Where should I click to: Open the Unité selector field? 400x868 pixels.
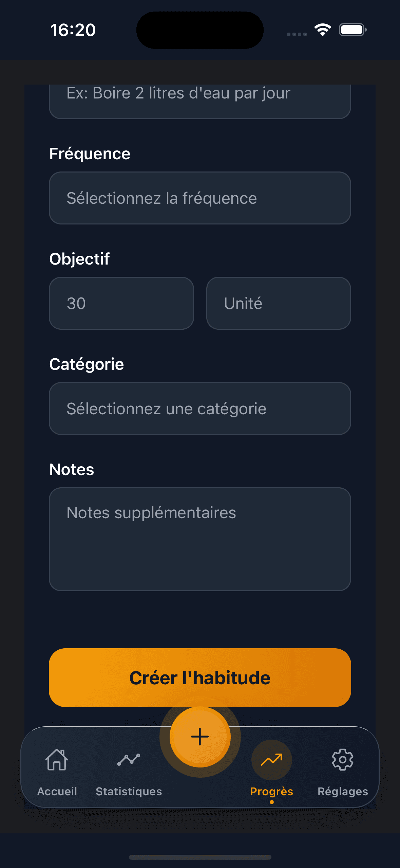(279, 303)
